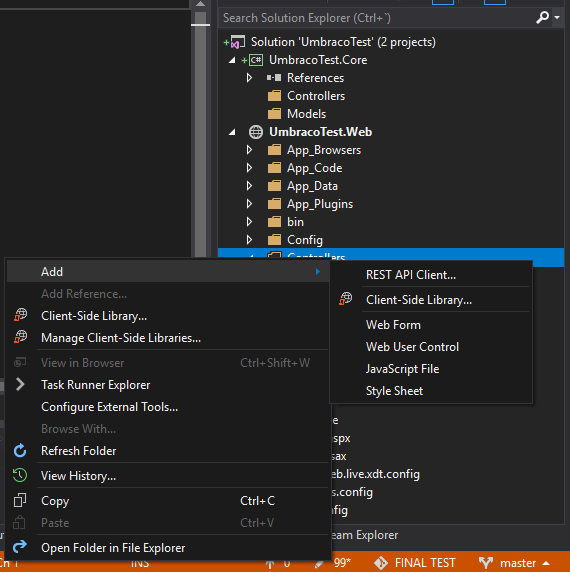Click the git branch icon beside master
570x572 pixels.
pyautogui.click(x=486, y=563)
